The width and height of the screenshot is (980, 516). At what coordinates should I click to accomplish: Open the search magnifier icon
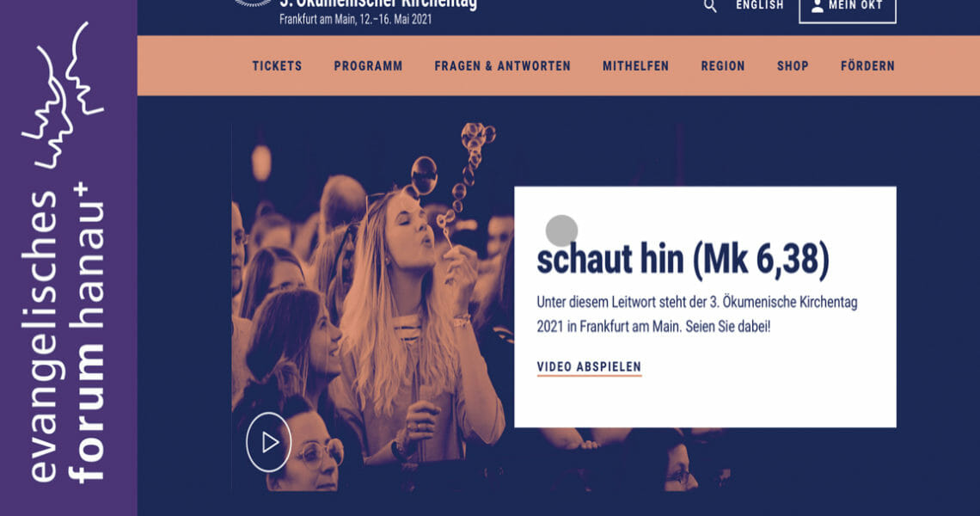[710, 6]
